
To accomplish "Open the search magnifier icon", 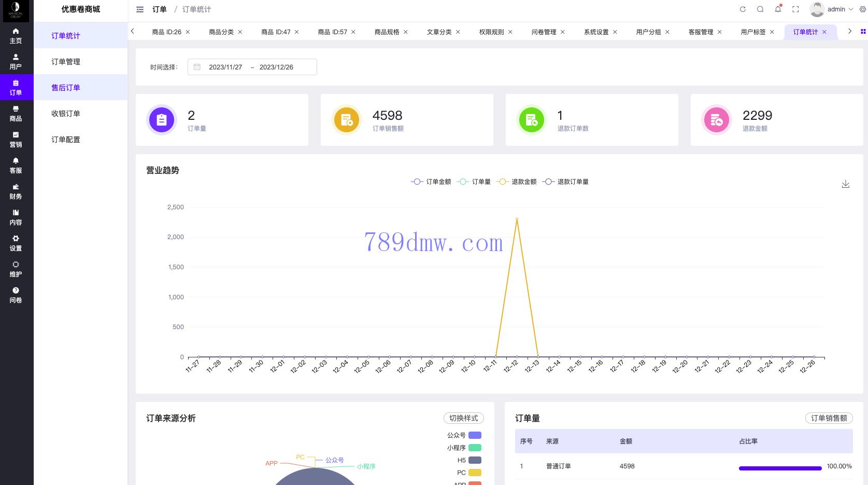I will (x=760, y=9).
